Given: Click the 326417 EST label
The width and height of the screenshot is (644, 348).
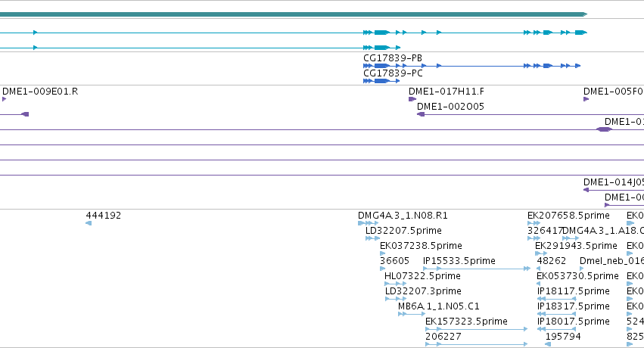Looking at the screenshot, I should coord(545,231).
